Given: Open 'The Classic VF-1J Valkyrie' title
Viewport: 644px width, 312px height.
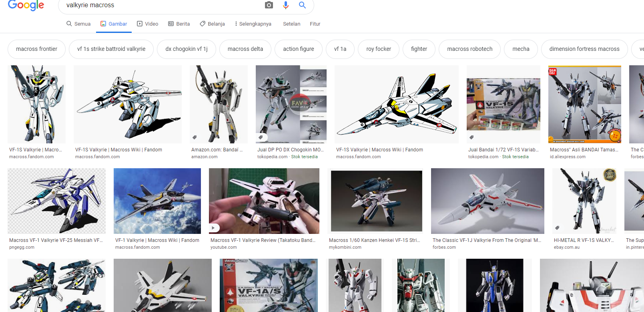Looking at the screenshot, I should [487, 240].
